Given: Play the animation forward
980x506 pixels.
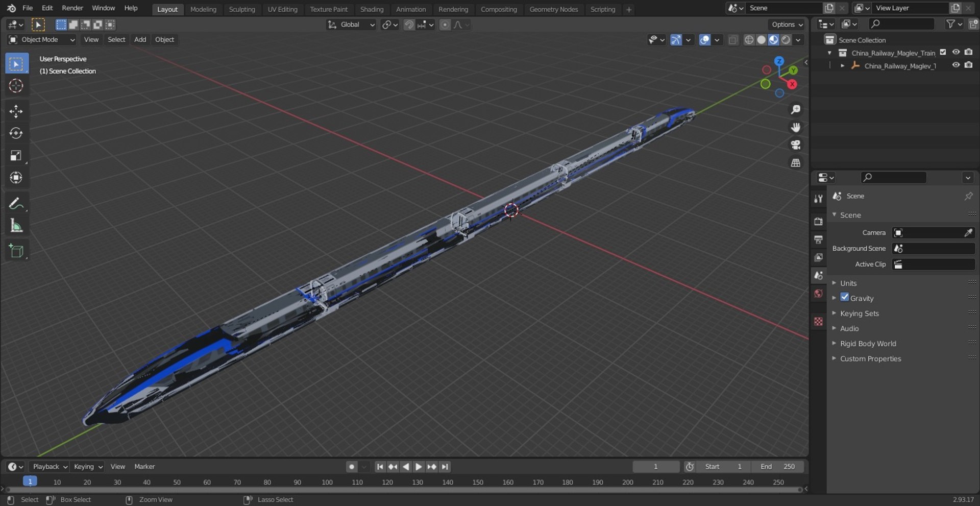Looking at the screenshot, I should tap(418, 467).
